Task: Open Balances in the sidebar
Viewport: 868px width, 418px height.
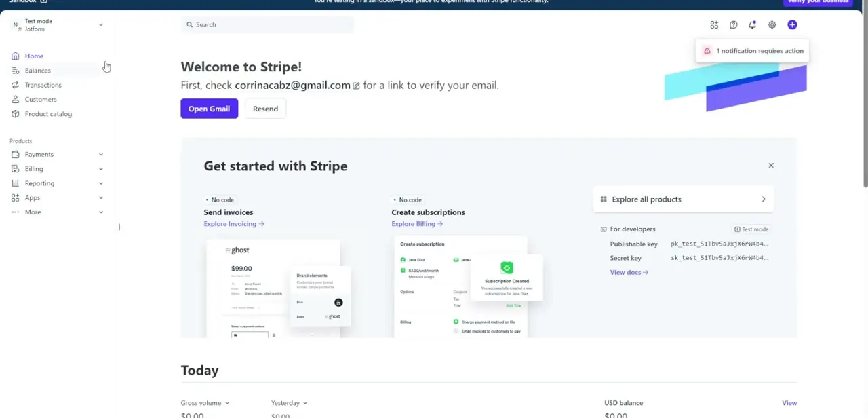Action: [x=38, y=71]
